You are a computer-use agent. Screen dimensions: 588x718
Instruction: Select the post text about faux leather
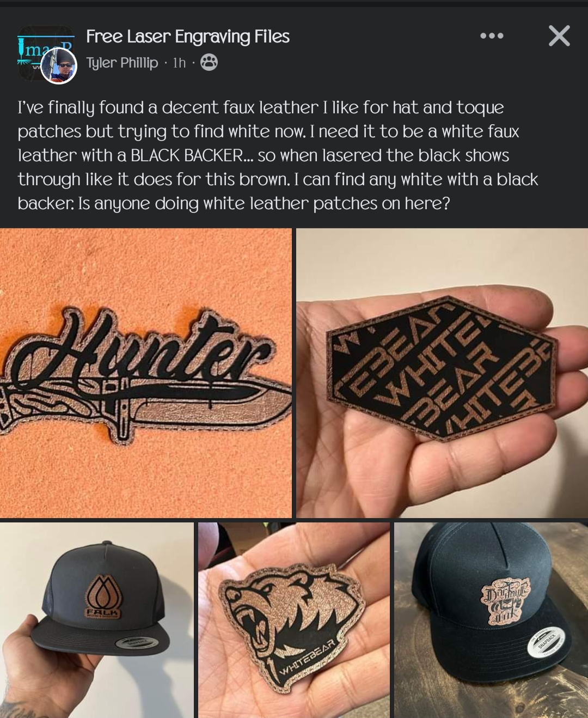278,155
